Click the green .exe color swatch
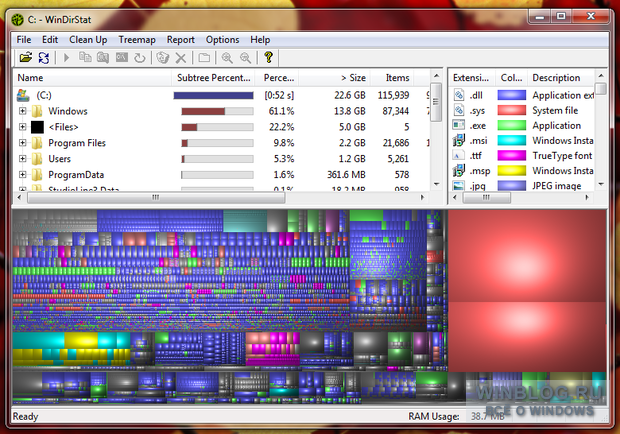The width and height of the screenshot is (620, 434). coord(512,125)
